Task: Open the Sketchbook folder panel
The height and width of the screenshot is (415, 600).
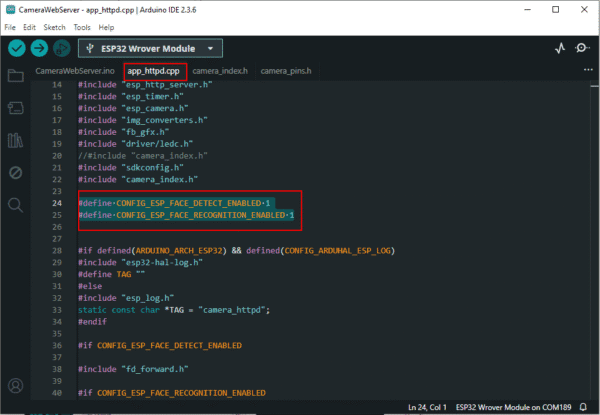Action: coord(15,76)
